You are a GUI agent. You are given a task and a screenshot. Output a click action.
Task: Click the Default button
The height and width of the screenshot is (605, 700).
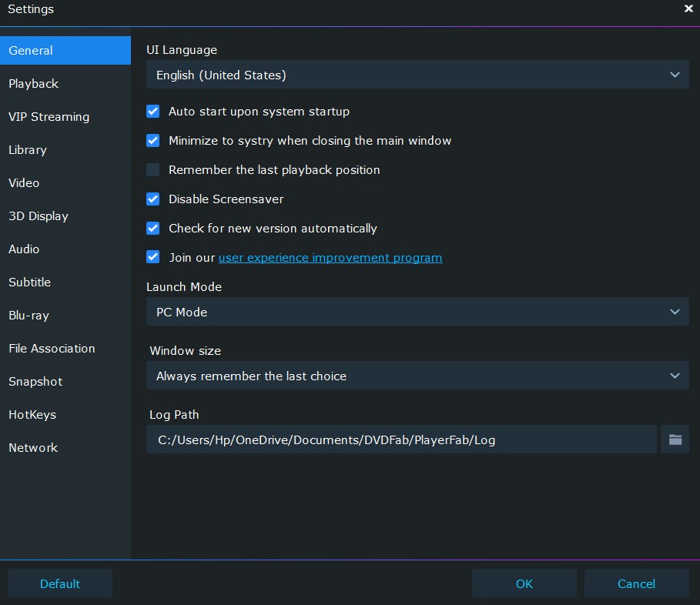point(60,583)
